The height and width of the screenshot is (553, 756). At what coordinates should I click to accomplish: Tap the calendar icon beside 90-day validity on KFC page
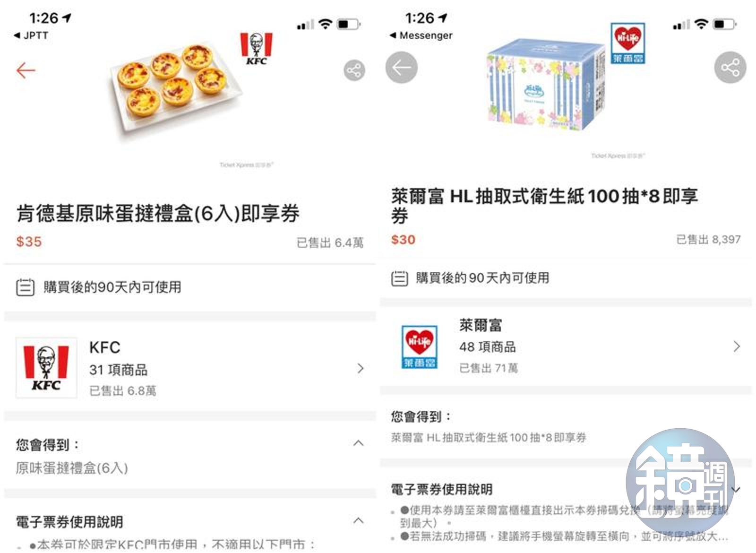point(25,287)
